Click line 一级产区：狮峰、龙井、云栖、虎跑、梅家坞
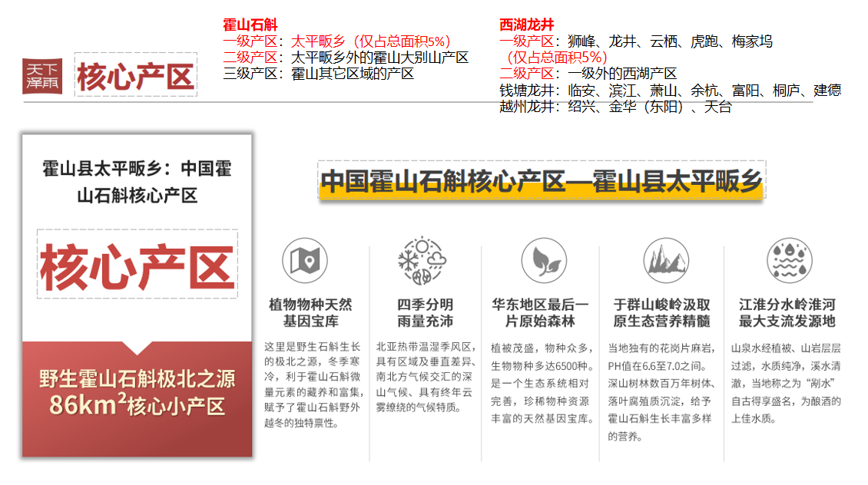This screenshot has width=868, height=485. (636, 41)
